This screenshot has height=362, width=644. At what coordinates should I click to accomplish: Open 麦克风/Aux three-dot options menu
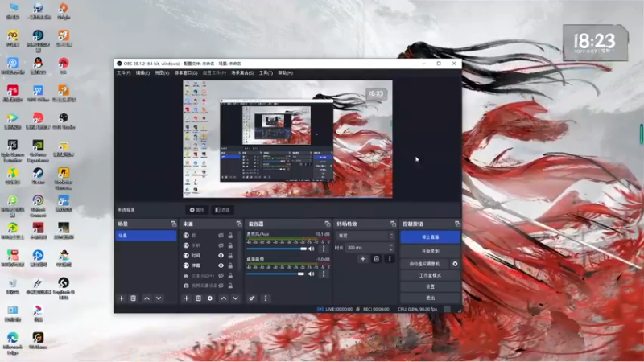pyautogui.click(x=324, y=249)
